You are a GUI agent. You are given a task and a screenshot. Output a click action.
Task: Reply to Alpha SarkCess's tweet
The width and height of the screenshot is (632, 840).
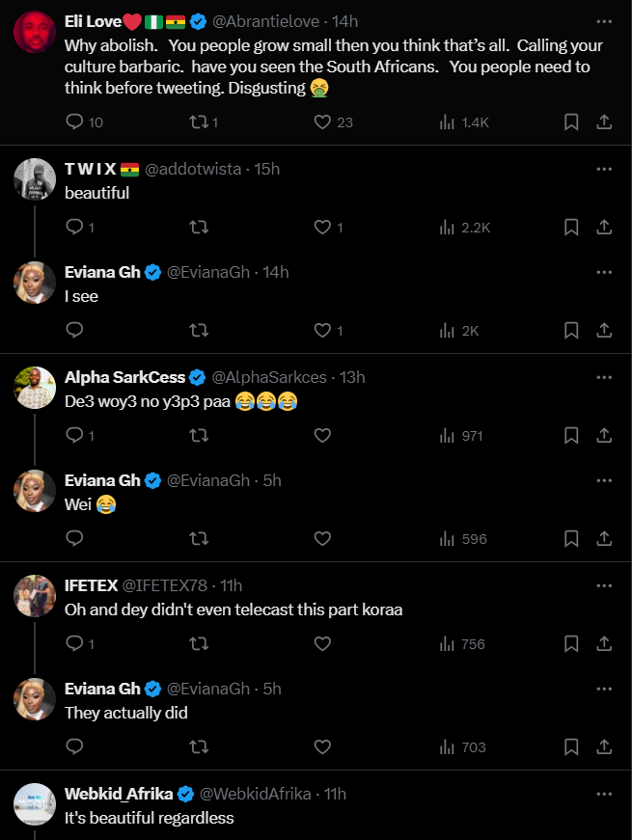pos(75,436)
